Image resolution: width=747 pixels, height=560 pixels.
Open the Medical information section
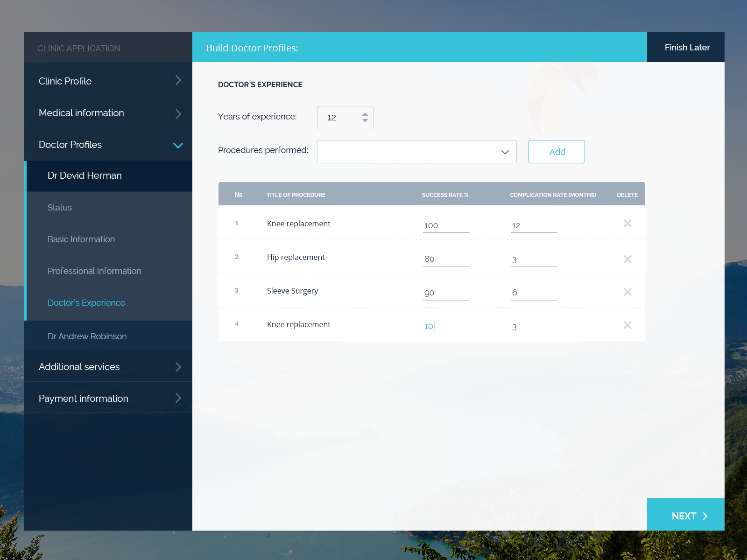pos(108,113)
